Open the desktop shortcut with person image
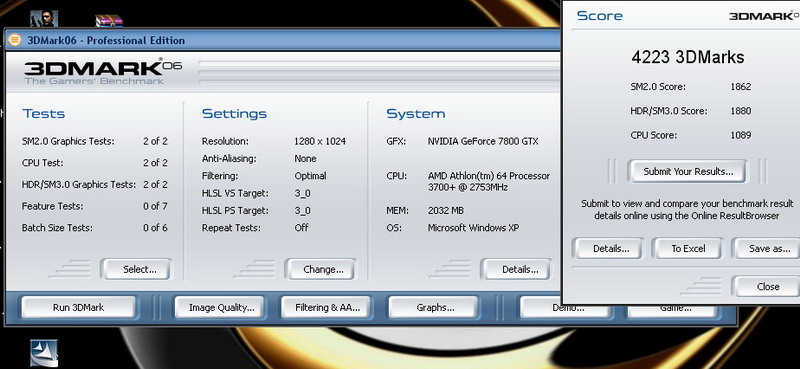The image size is (800, 369). pyautogui.click(x=43, y=18)
